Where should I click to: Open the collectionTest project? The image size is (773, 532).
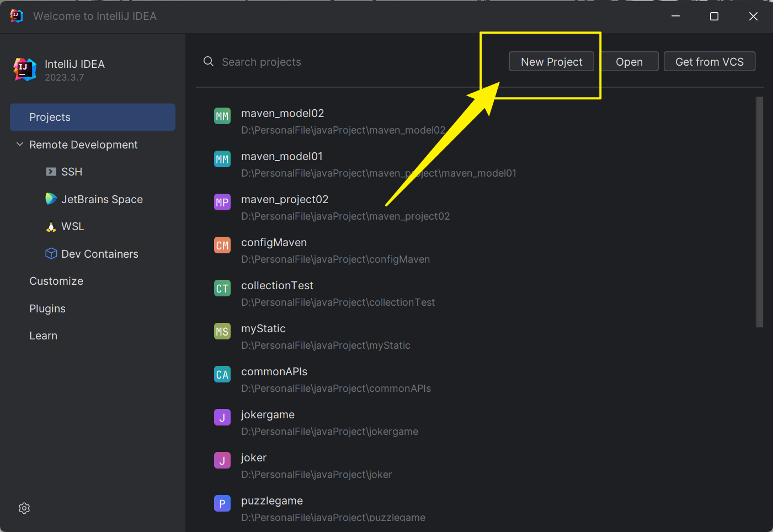click(277, 285)
